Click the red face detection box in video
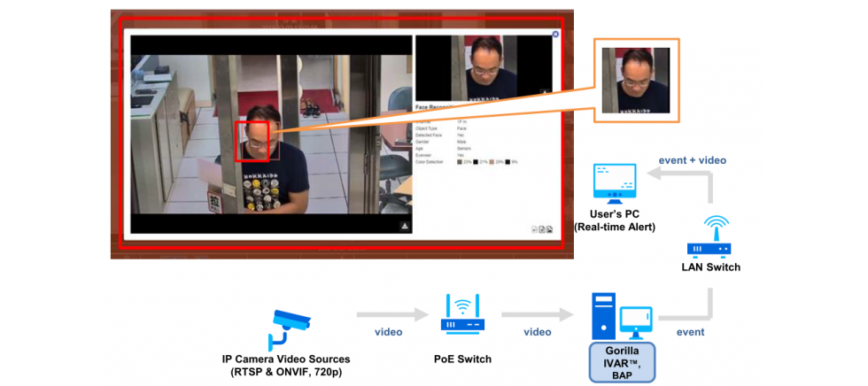Image resolution: width=868 pixels, height=386 pixels. [252, 143]
